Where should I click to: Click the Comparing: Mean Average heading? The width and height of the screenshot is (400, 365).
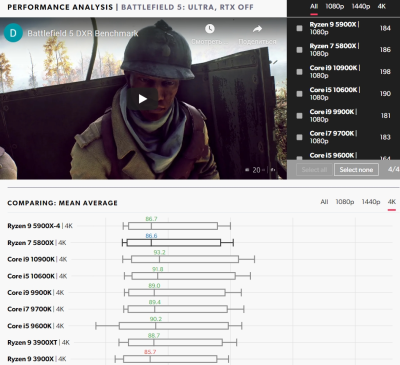point(62,203)
